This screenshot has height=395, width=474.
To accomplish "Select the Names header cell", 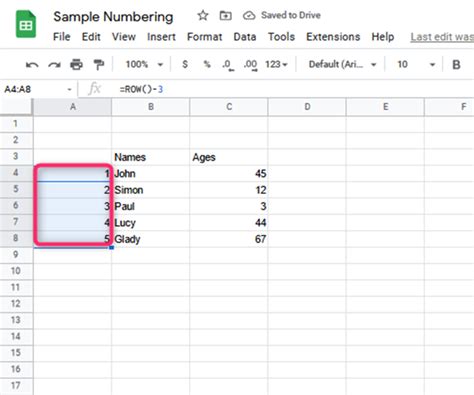I will pos(151,157).
